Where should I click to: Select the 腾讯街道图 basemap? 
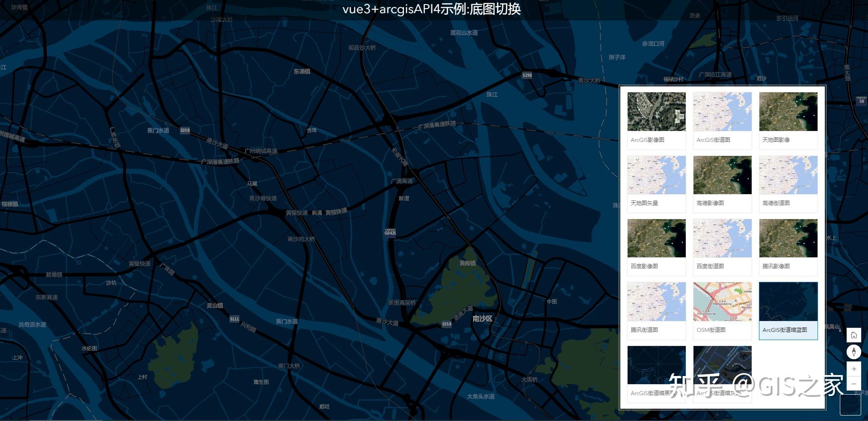point(657,311)
